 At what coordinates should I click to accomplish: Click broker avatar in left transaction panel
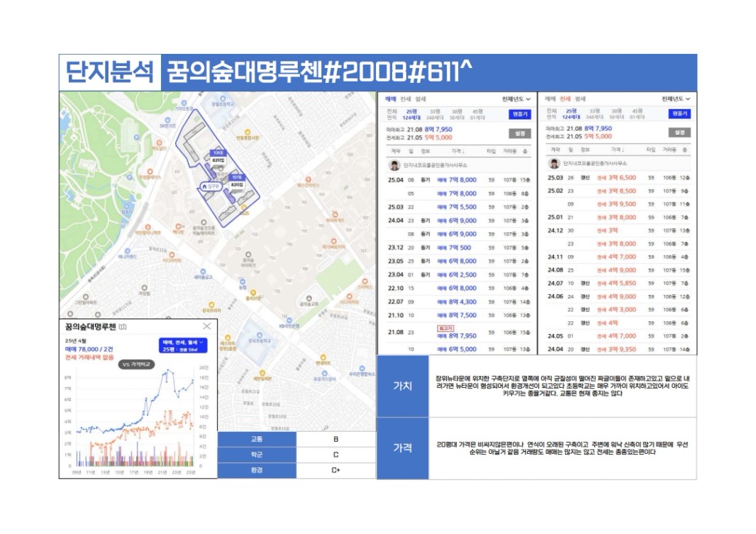click(394, 165)
